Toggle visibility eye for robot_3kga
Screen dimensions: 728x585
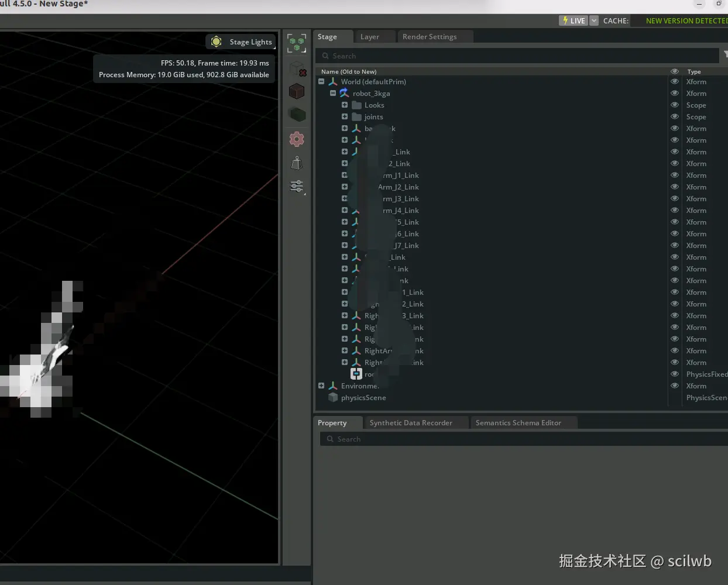tap(674, 94)
